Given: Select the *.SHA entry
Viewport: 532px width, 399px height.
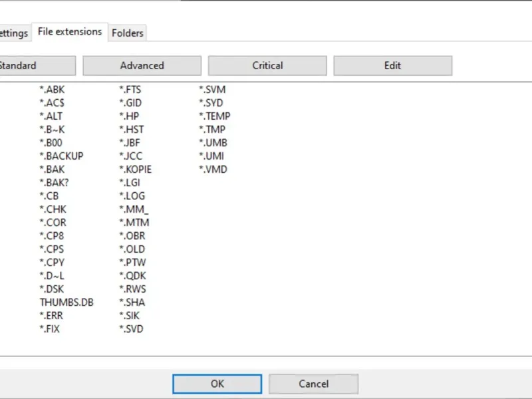Looking at the screenshot, I should [x=132, y=303].
